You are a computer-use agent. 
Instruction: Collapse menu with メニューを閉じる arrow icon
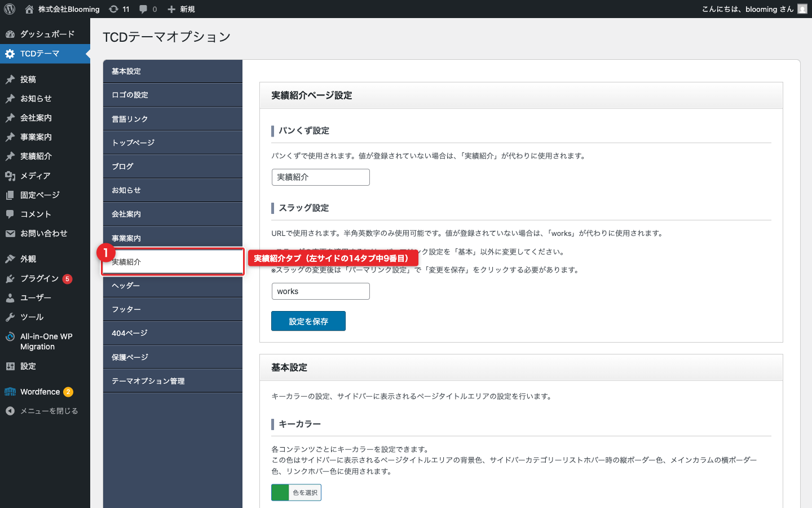tap(10, 411)
